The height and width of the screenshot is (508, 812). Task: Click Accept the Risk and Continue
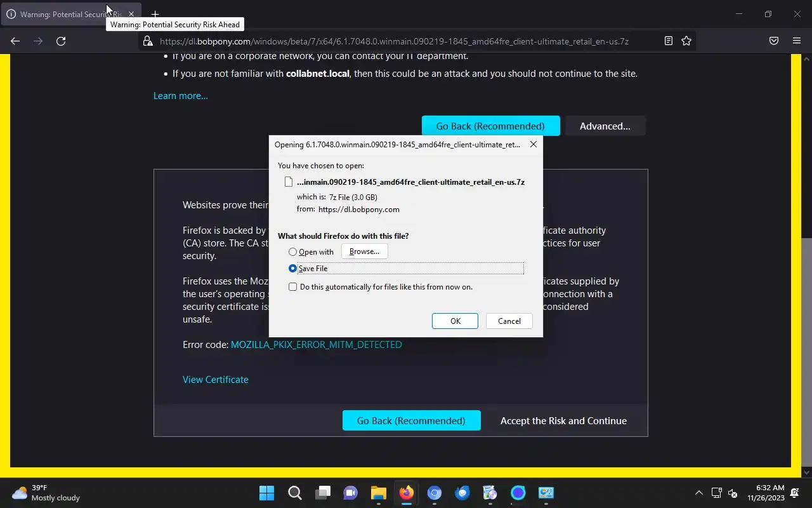[563, 420]
